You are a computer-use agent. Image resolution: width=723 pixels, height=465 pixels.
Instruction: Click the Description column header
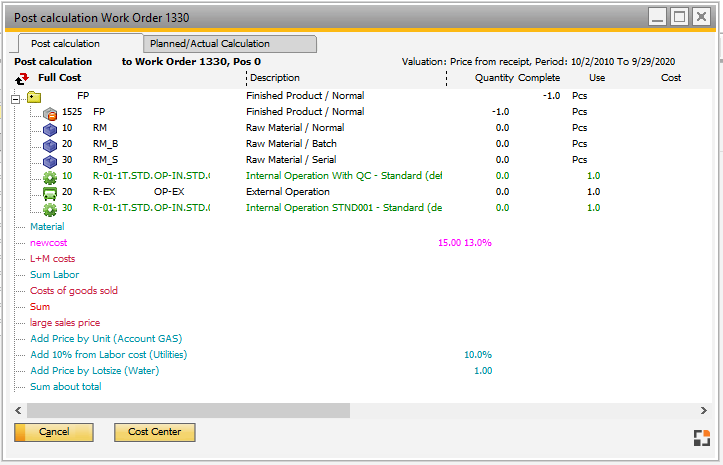(275, 78)
